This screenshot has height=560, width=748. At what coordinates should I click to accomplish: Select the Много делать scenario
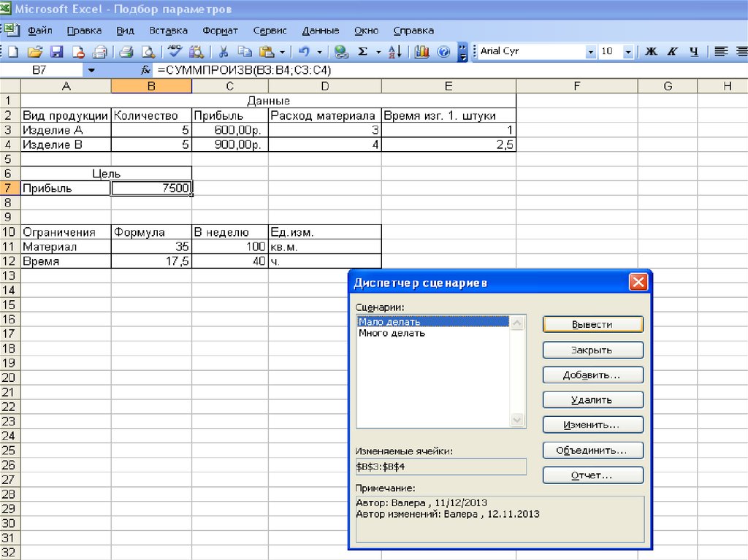tap(392, 334)
